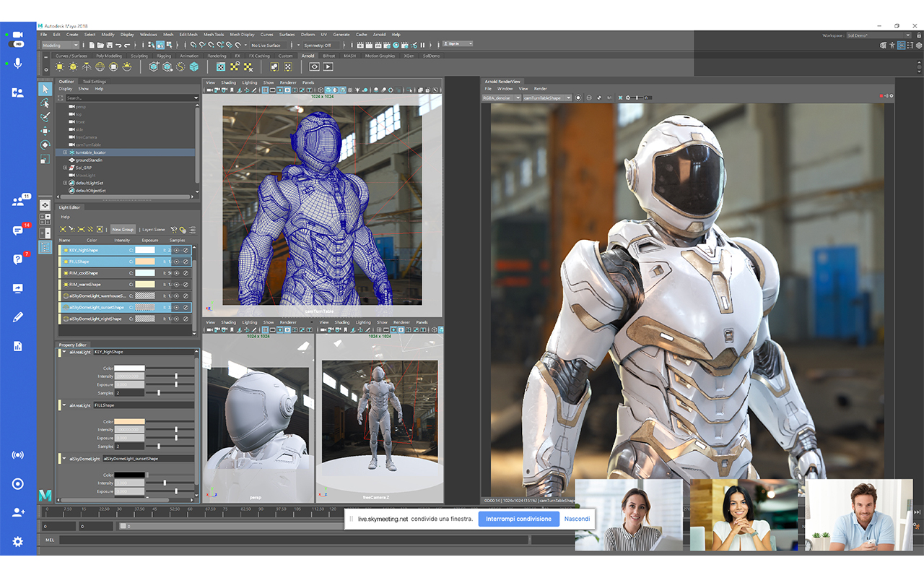Toggle enable for RIM_warmShape light
924x578 pixels.
coord(176,285)
